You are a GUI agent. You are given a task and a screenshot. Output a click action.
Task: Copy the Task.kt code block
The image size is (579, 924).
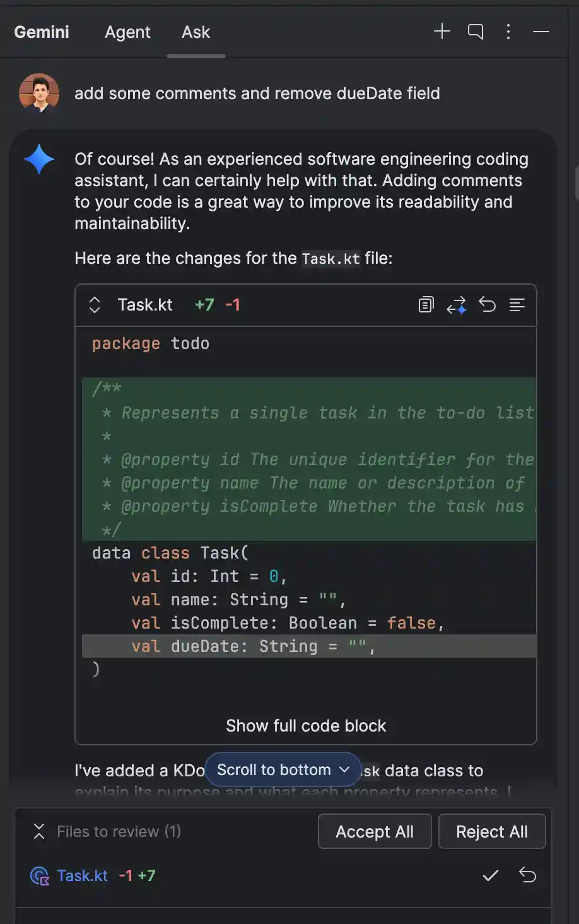click(x=426, y=304)
